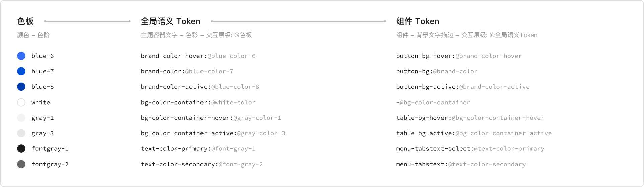
Task: Select the fontgray-2 gray swatch
Action: pyautogui.click(x=21, y=164)
